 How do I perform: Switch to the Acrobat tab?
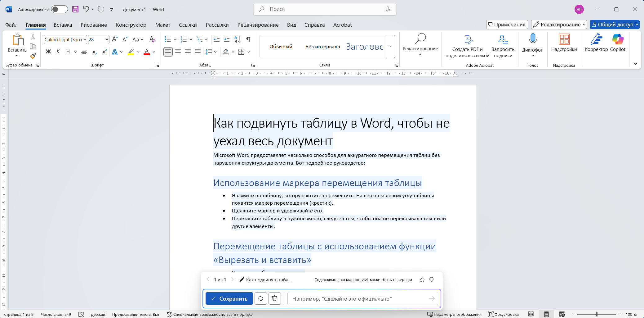342,25
